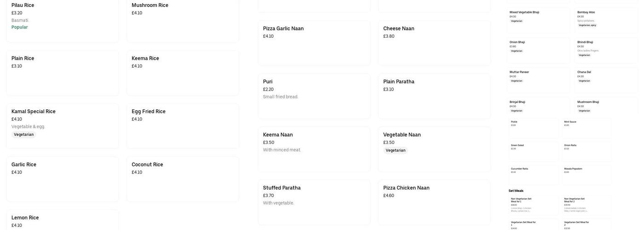Image resolution: width=644 pixels, height=230 pixels.
Task: Select the Pizza Garlic Naan item
Action: [x=314, y=42]
